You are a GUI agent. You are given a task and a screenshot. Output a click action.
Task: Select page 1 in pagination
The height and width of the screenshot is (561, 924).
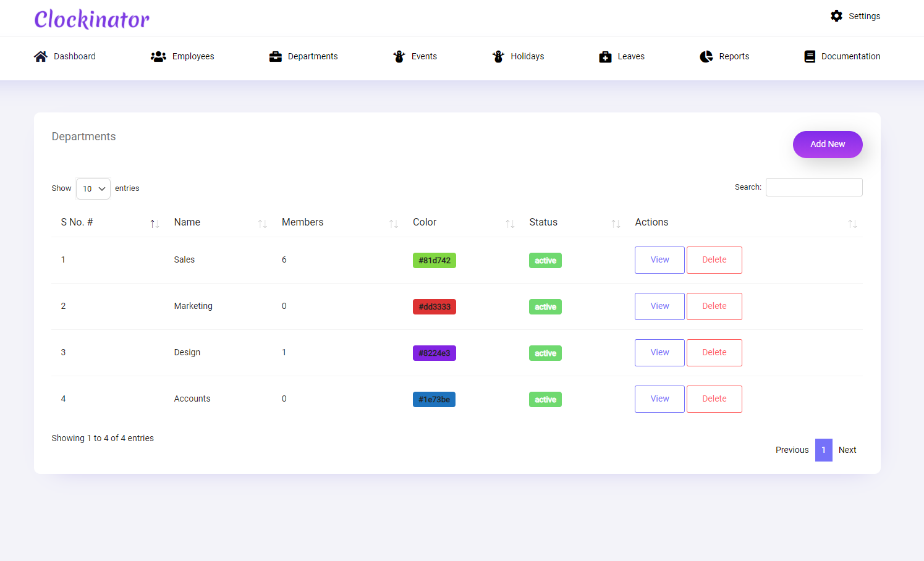pyautogui.click(x=823, y=450)
